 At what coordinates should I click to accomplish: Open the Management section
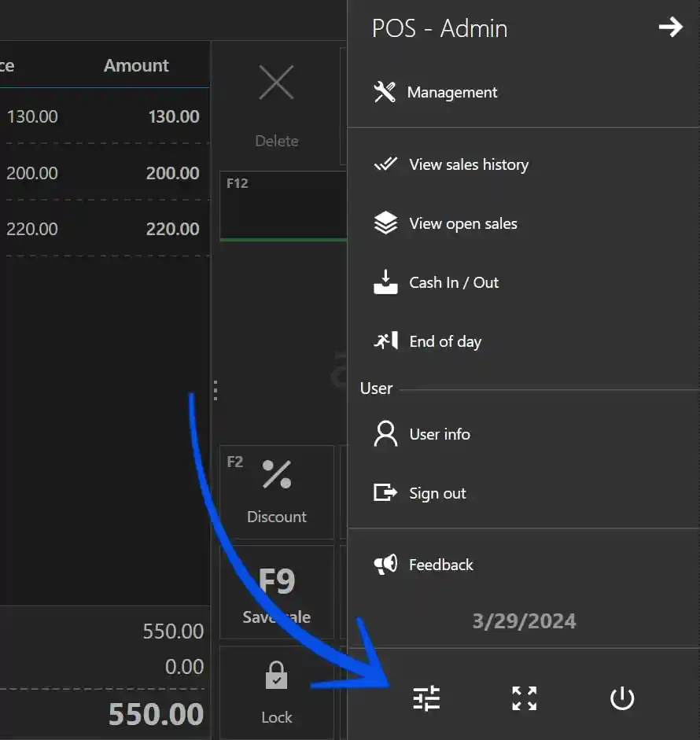(452, 92)
